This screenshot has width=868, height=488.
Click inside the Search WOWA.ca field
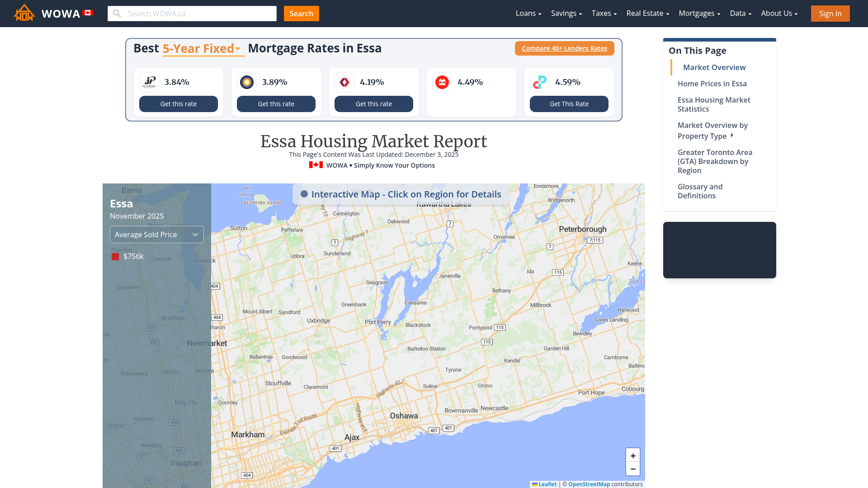tap(199, 13)
